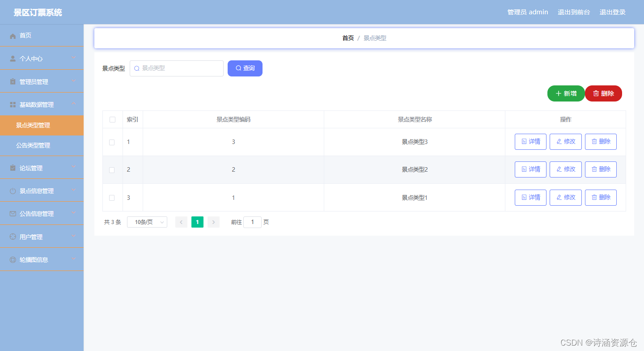Screen dimensions: 644x351
Task: Click the document icon on 详情 in the 景点类型1 row
Action: click(x=524, y=197)
